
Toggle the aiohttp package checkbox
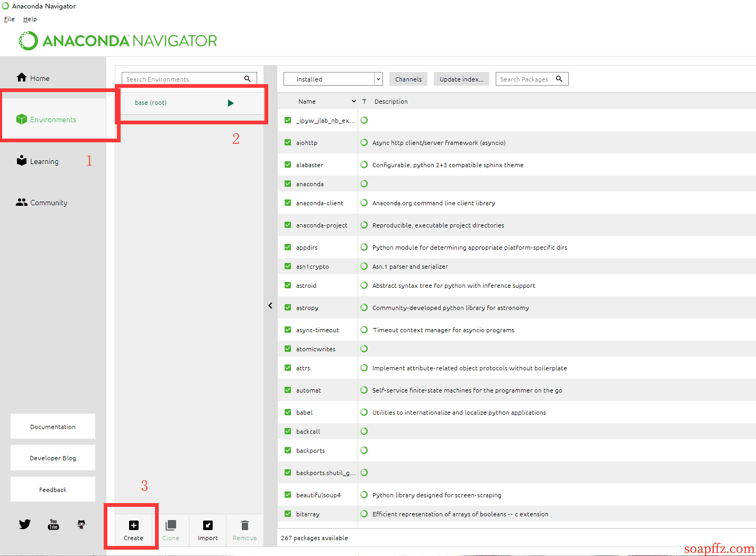point(288,142)
